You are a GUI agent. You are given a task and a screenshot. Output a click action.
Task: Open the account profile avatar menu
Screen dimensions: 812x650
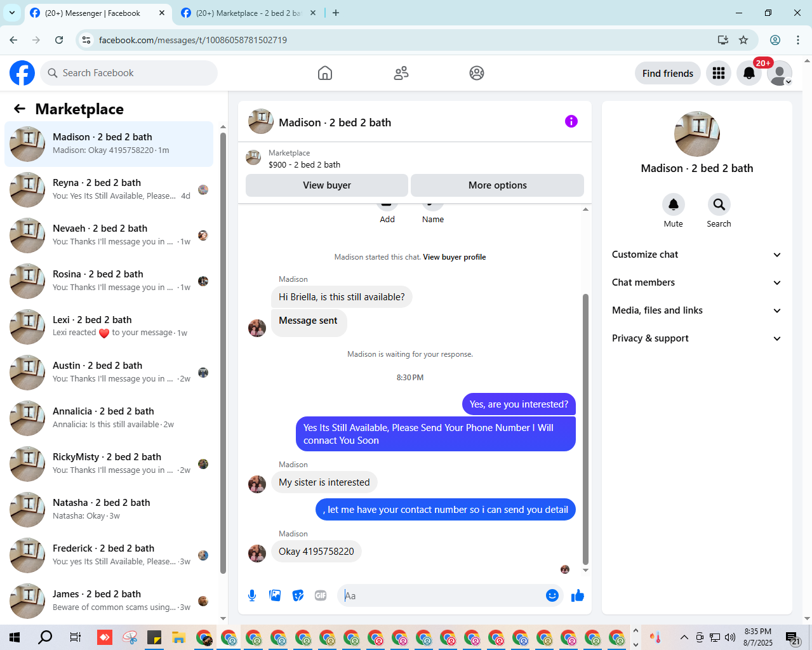point(780,73)
